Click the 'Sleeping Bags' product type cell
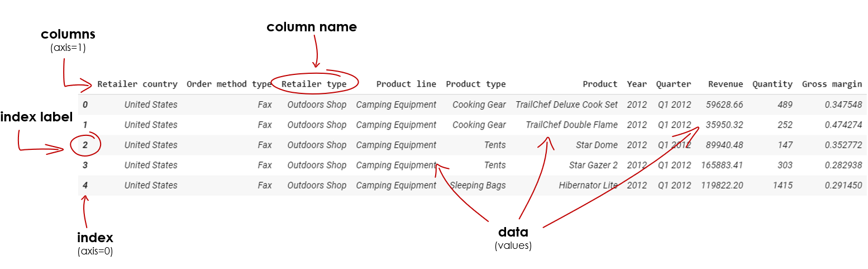Image resolution: width=868 pixels, height=269 pixels. click(x=478, y=186)
